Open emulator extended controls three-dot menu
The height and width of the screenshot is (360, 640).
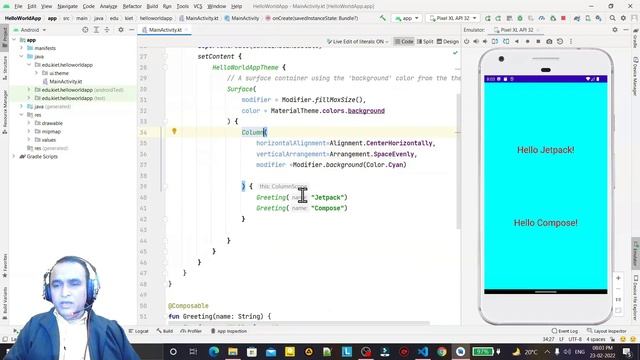[x=571, y=41]
